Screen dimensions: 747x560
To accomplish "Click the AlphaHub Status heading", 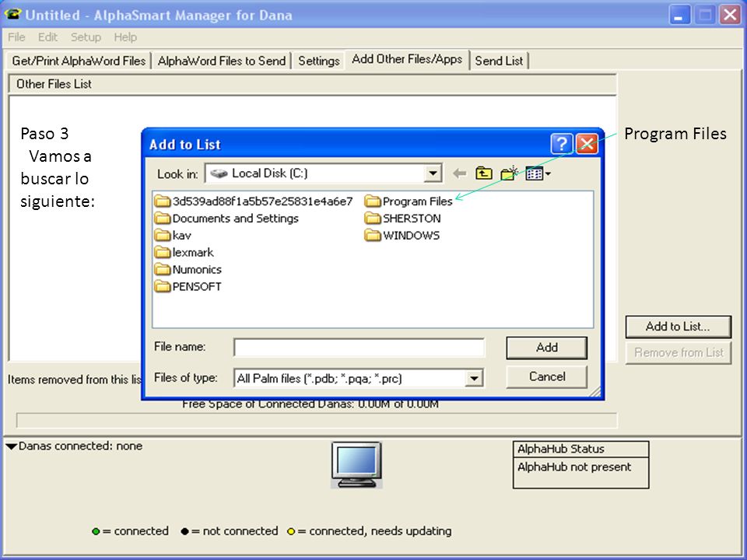I will [561, 449].
